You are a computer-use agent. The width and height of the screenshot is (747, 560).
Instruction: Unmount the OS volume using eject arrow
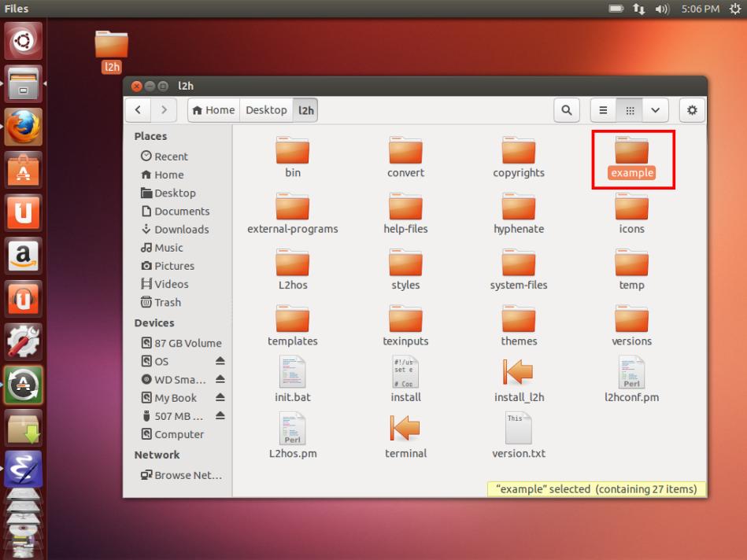pos(220,362)
